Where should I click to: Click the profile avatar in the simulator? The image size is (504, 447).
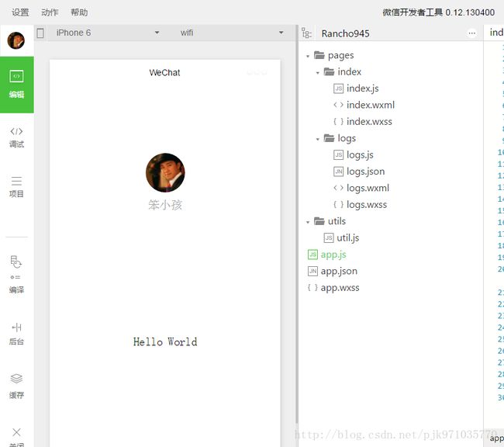tap(165, 173)
